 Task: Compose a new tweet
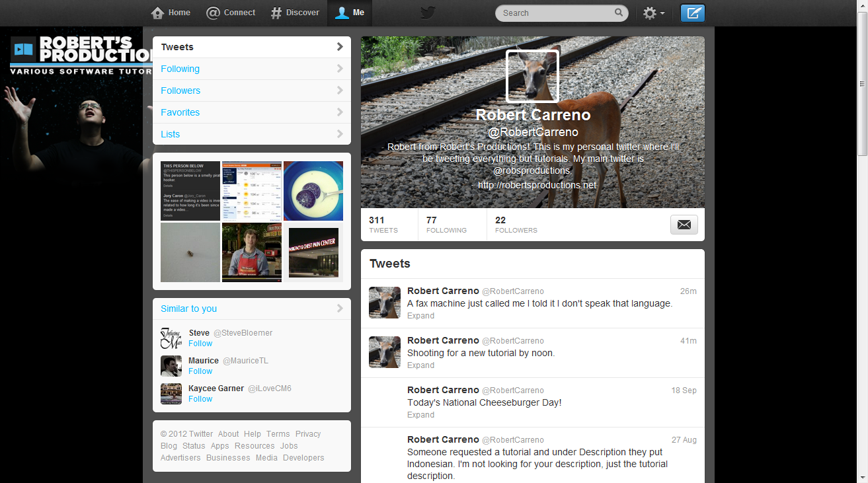693,13
